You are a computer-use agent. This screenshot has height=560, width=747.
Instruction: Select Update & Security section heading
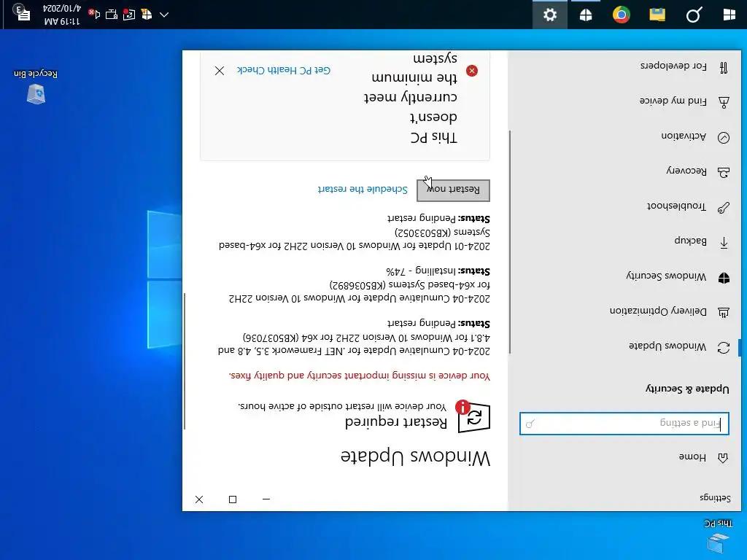tap(687, 389)
